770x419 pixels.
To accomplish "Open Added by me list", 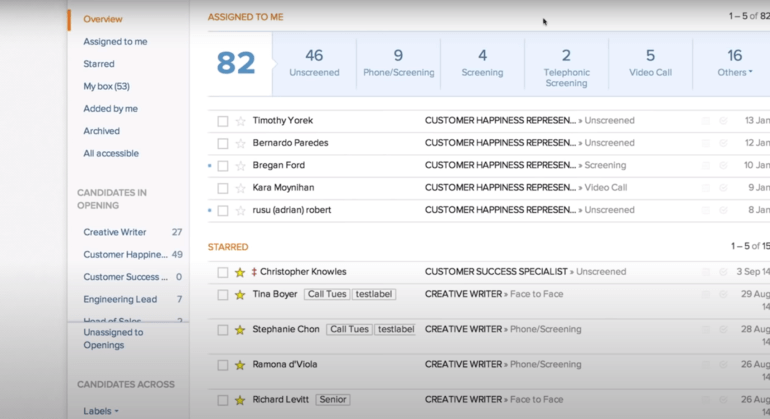I will (x=110, y=109).
